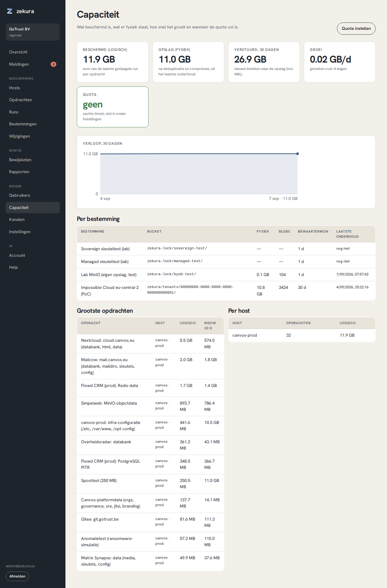Click the Afmelden button
Image resolution: width=387 pixels, height=588 pixels.
pyautogui.click(x=17, y=576)
